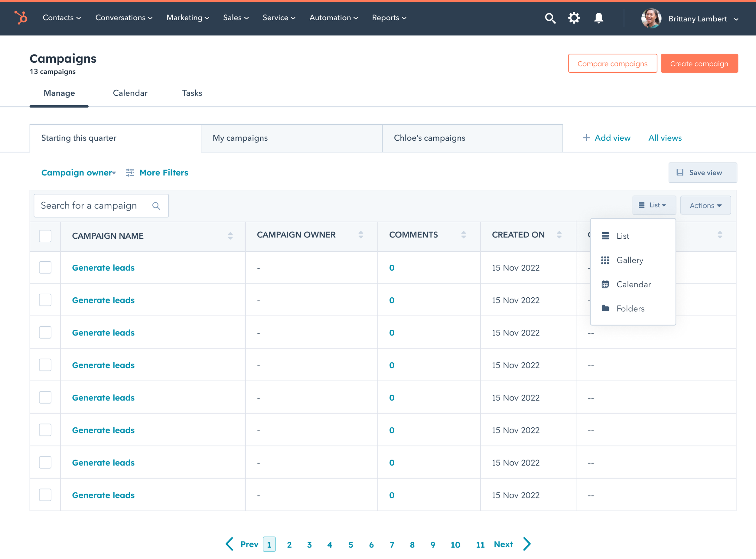Check the last Generate leads row

pos(45,495)
